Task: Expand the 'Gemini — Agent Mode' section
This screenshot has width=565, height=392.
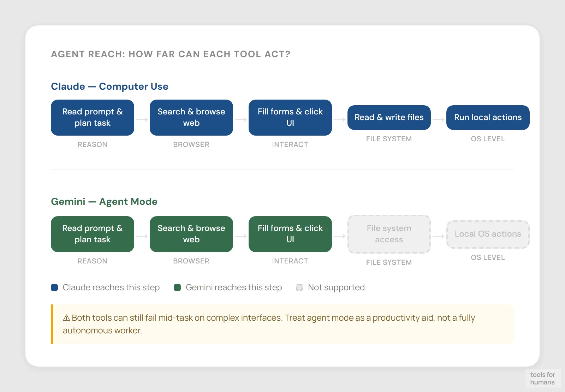Action: (x=104, y=202)
